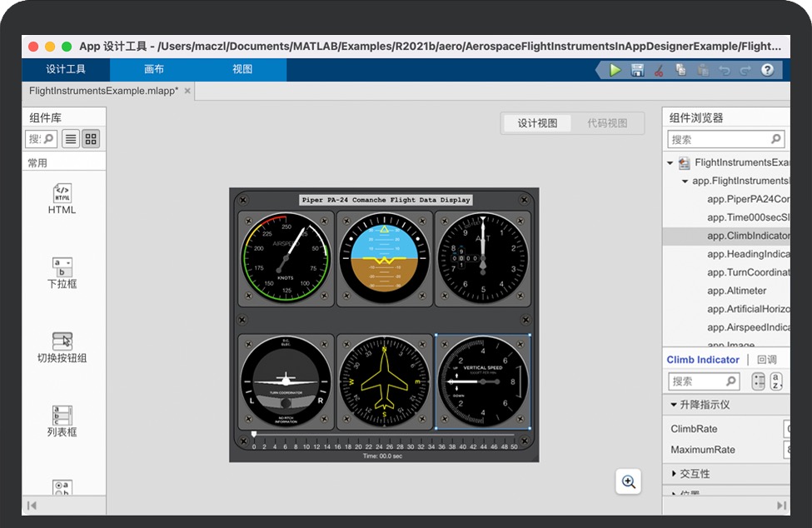
Task: Expand the 交互性 property section
Action: [x=674, y=474]
